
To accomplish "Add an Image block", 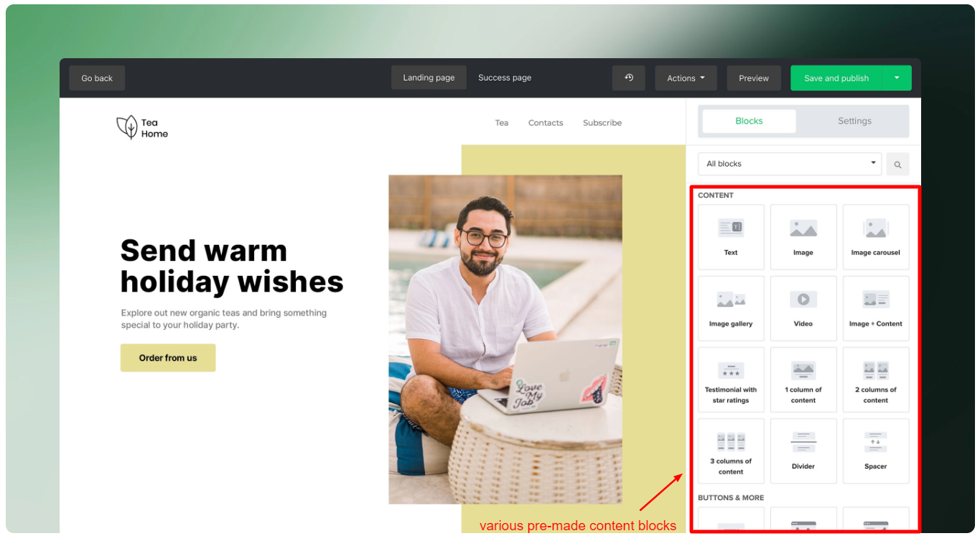I will (803, 236).
